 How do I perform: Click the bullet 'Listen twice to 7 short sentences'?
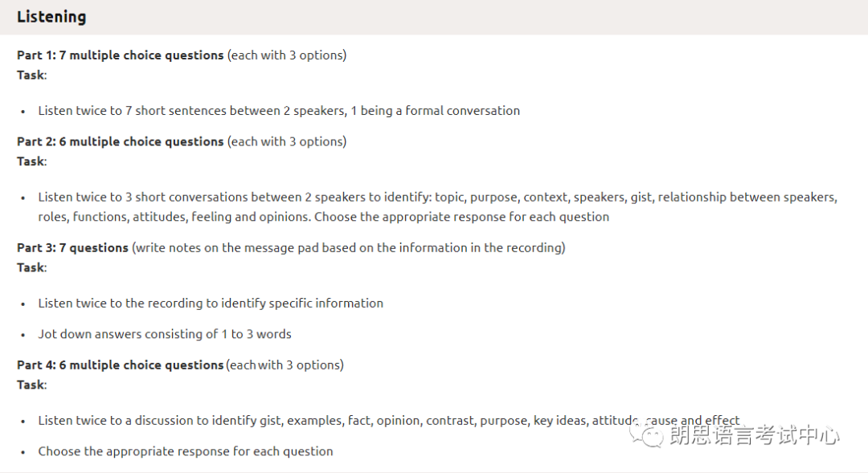(x=279, y=111)
